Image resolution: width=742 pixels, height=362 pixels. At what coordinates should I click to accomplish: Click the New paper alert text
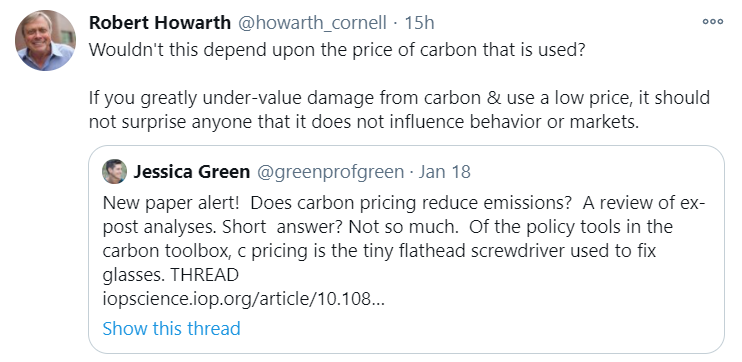click(171, 203)
